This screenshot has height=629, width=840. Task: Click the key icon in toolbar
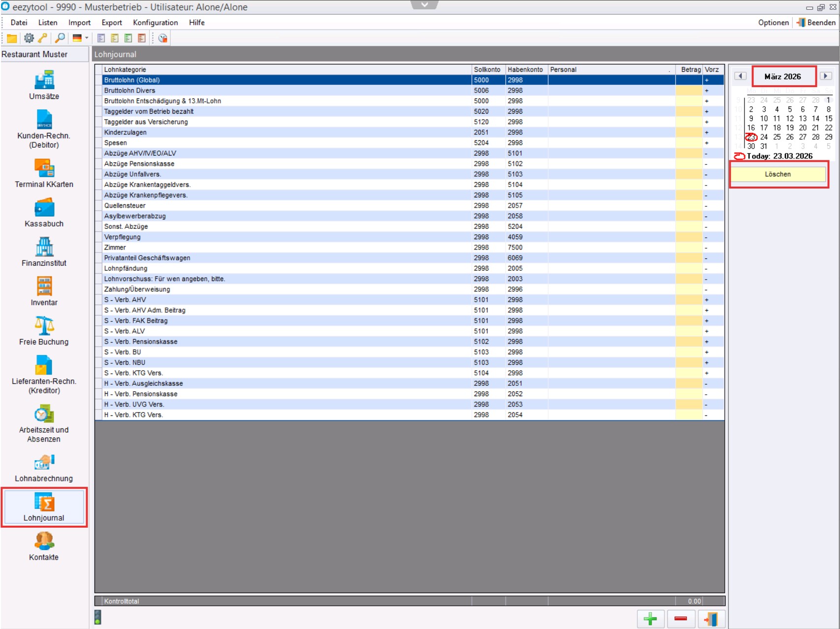43,38
